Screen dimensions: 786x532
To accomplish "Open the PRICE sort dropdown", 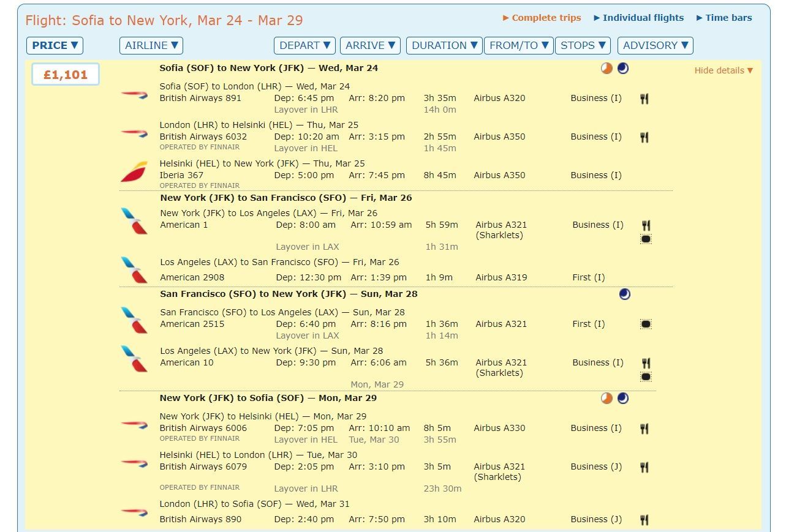I will 55,45.
